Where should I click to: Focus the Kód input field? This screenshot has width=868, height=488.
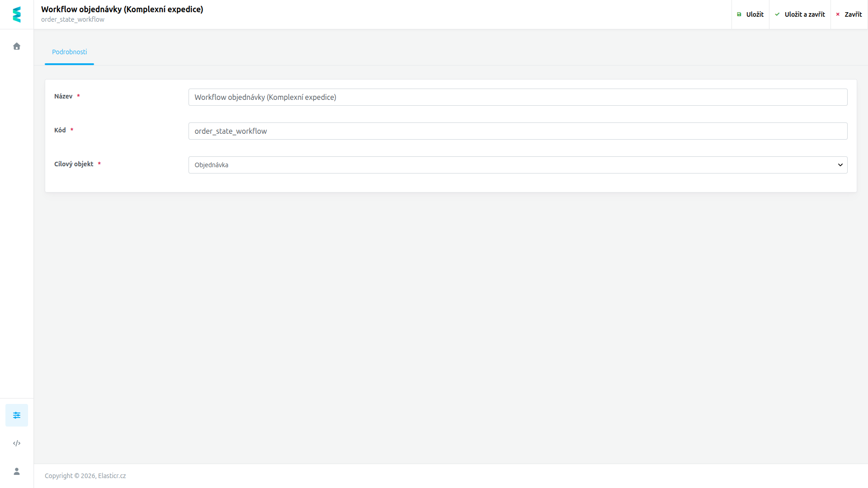pyautogui.click(x=518, y=131)
